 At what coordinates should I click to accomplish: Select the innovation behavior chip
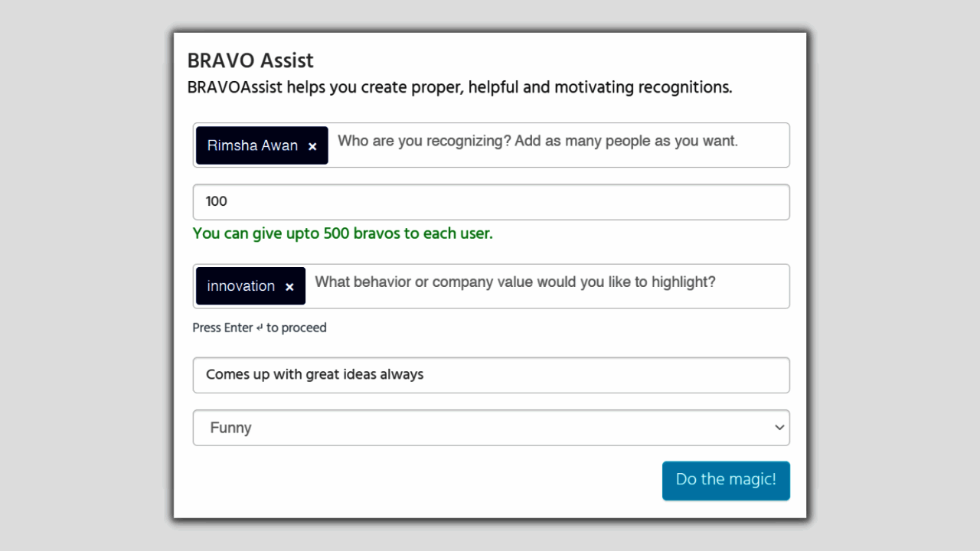click(x=241, y=286)
